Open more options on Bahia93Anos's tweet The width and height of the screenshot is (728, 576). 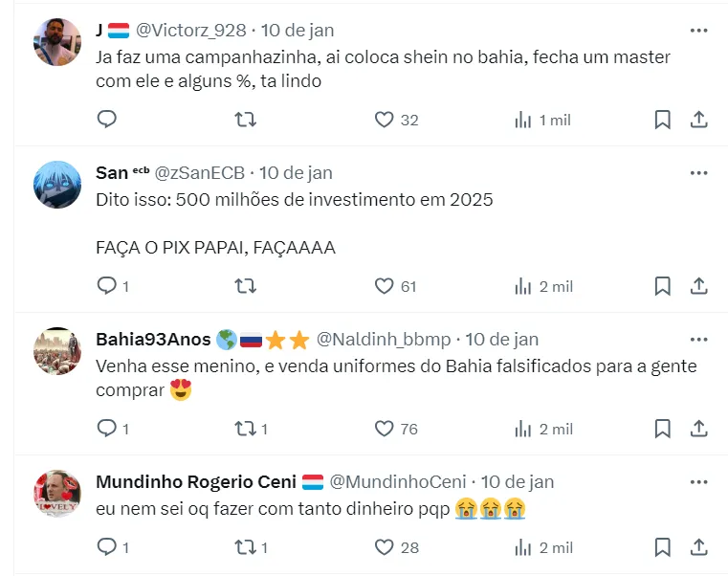699,340
